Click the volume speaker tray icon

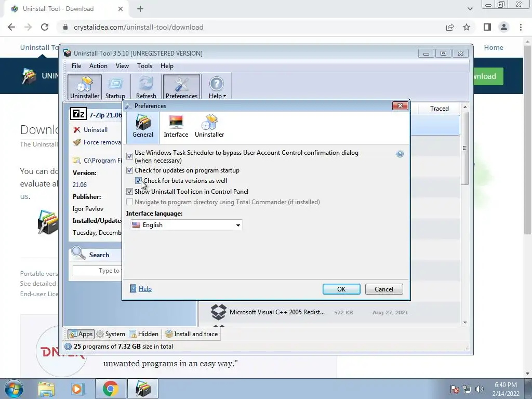tap(479, 389)
